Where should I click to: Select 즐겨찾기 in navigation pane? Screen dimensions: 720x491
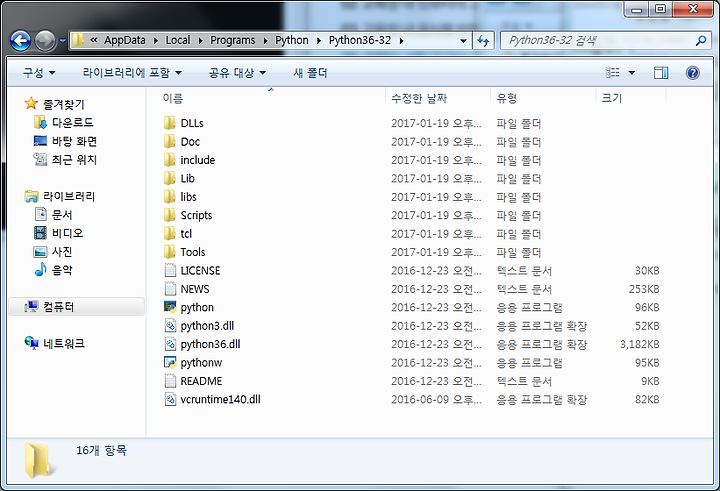[x=64, y=104]
